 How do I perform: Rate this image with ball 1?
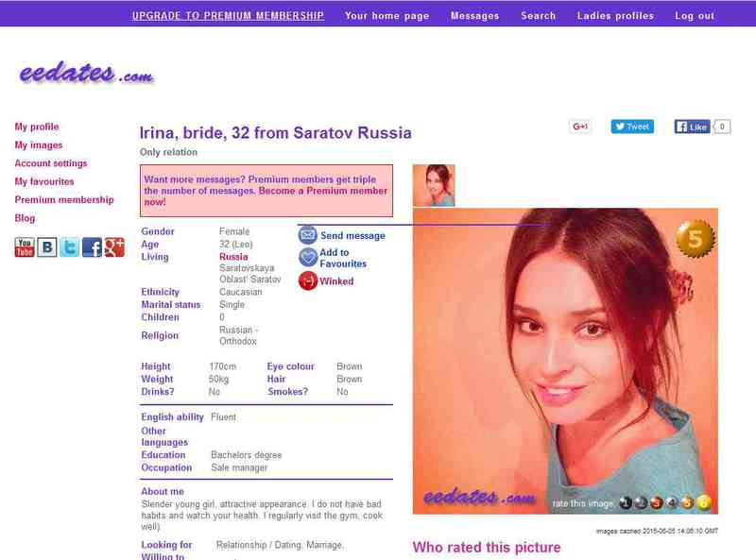coord(626,503)
